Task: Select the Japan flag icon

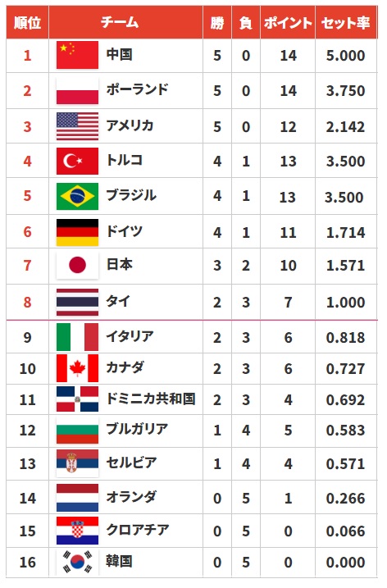Action: [x=77, y=266]
